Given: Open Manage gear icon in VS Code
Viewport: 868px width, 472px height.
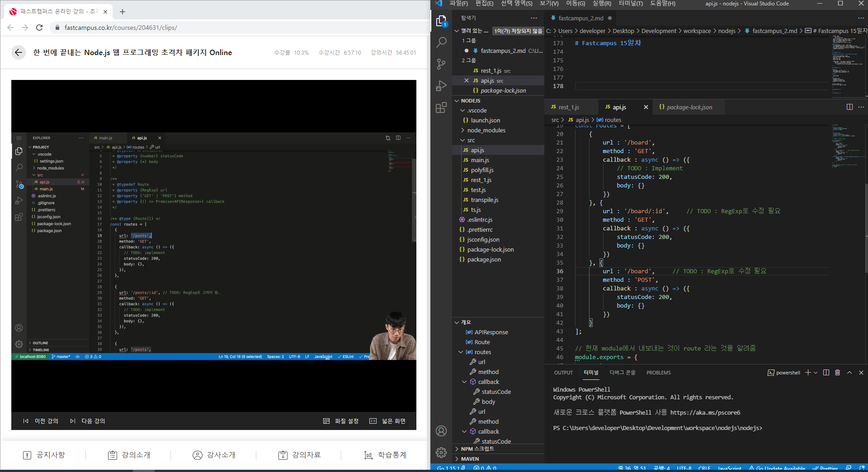Looking at the screenshot, I should (x=441, y=452).
